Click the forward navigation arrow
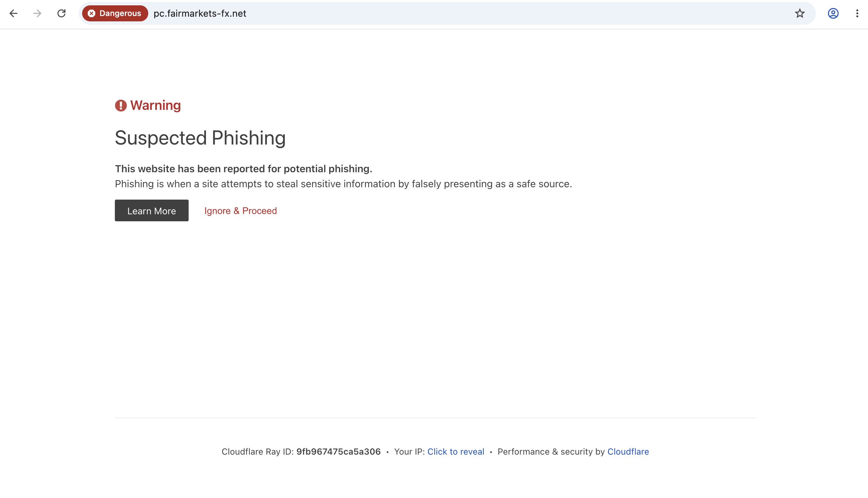This screenshot has height=498, width=868. coord(37,13)
